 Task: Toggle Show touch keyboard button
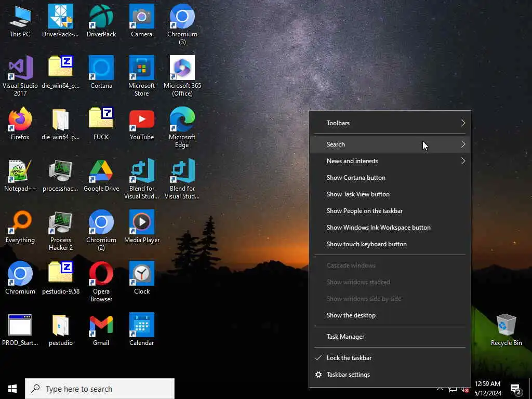click(x=390, y=244)
